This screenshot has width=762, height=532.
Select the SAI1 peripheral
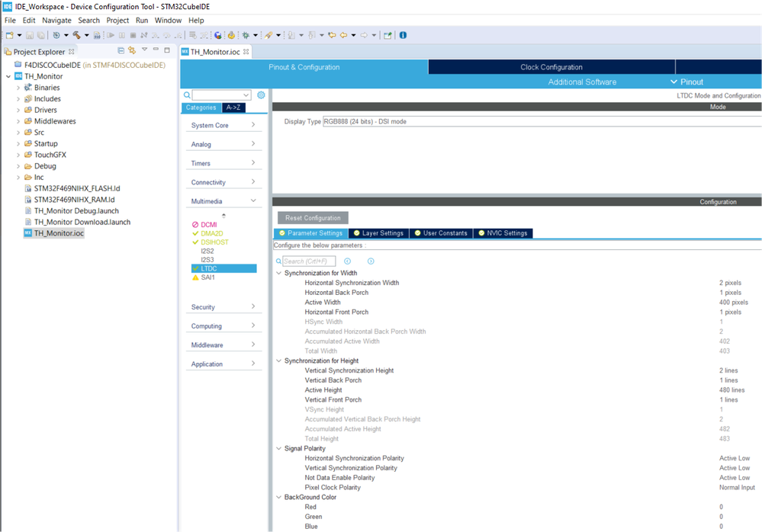[x=207, y=277]
